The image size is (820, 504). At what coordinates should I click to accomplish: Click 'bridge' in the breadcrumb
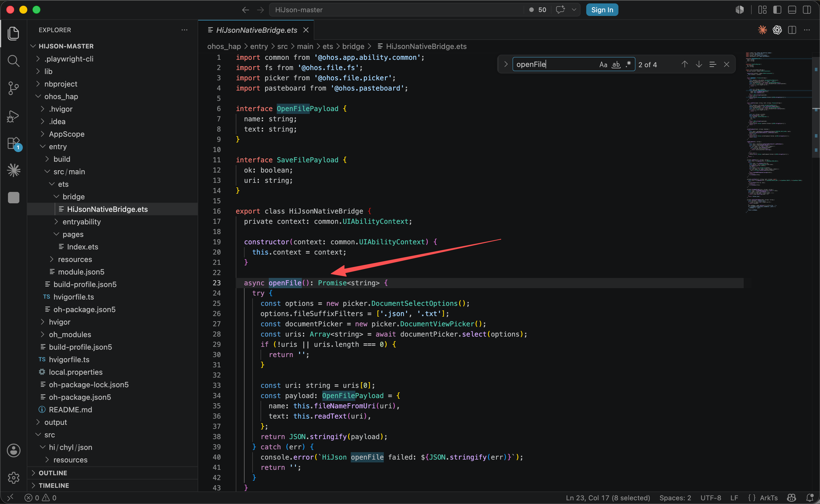[353, 46]
